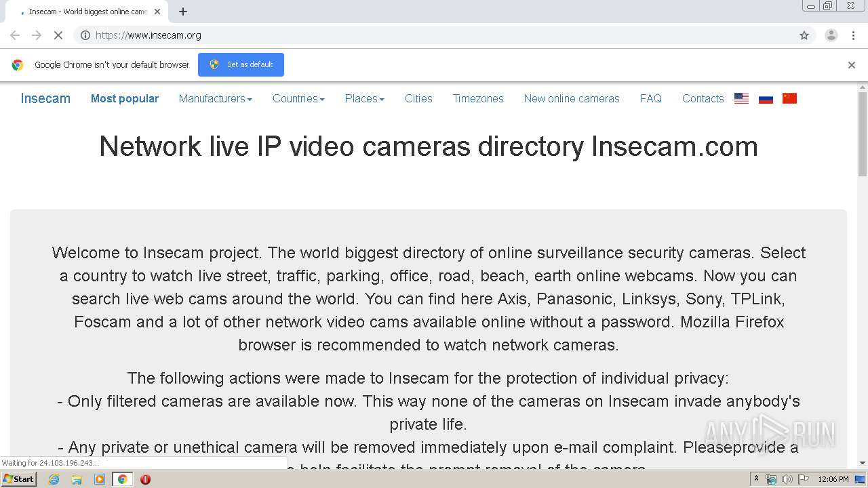Image resolution: width=868 pixels, height=488 pixels.
Task: Open File Explorer from the taskbar
Action: [77, 479]
